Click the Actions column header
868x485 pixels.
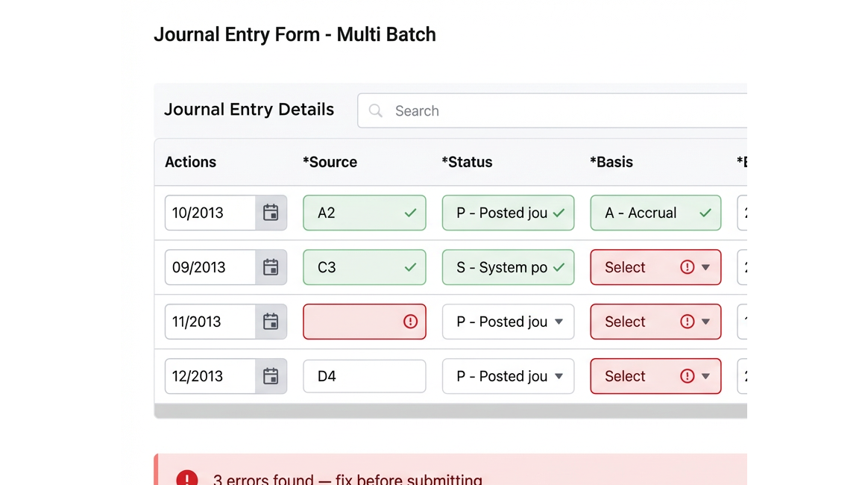190,162
